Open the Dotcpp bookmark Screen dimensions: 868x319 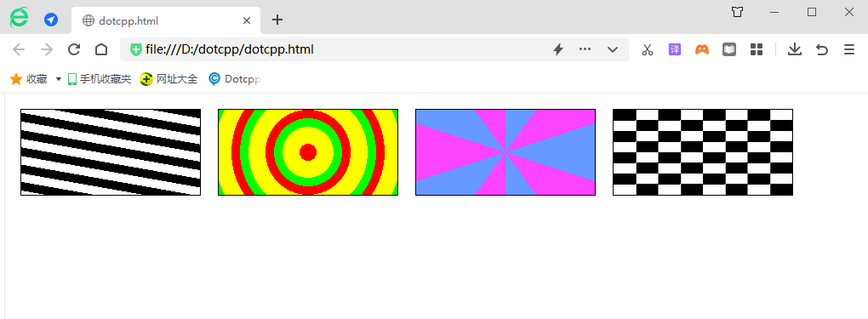(x=234, y=78)
